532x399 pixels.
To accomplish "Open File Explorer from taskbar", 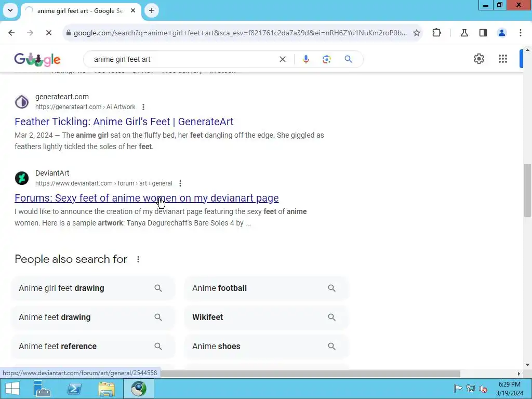I will 107,389.
